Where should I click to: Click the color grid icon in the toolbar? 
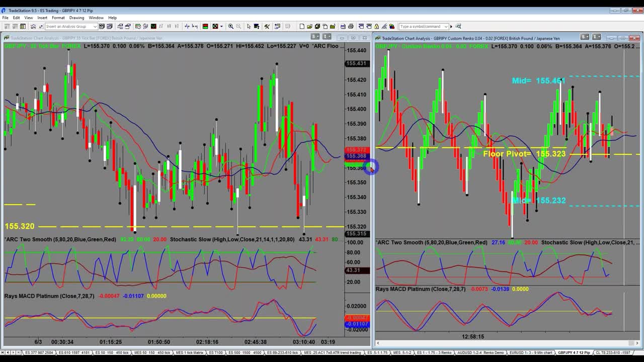(x=215, y=26)
